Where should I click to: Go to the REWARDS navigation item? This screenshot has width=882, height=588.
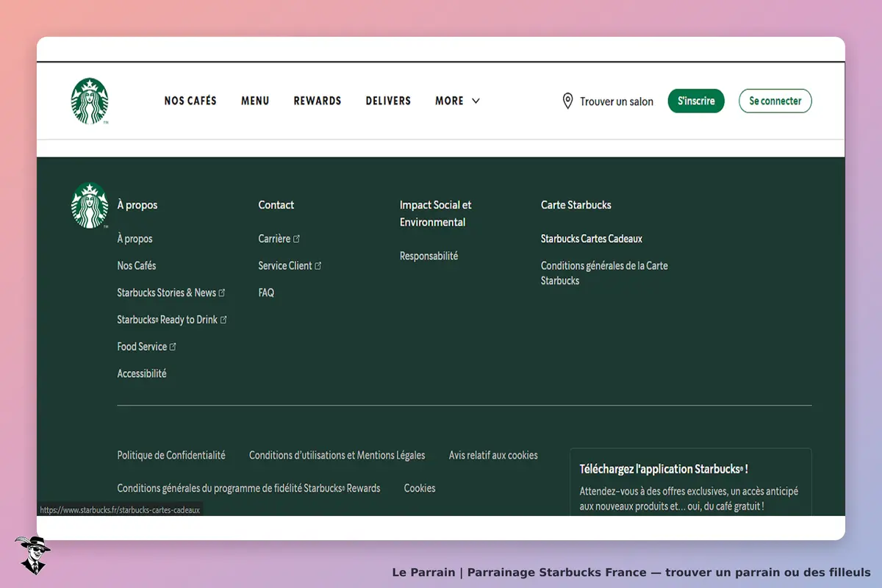click(x=318, y=101)
